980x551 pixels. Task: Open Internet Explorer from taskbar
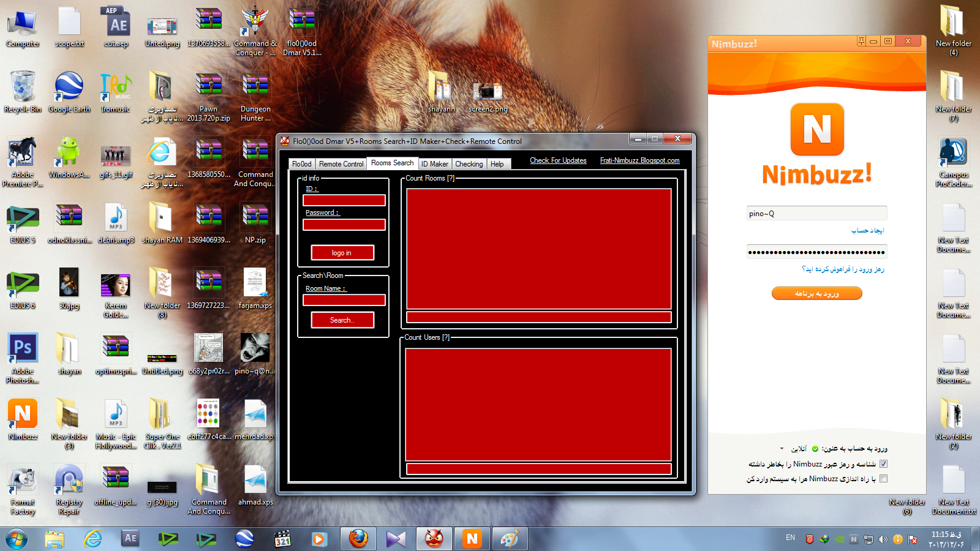click(x=92, y=539)
